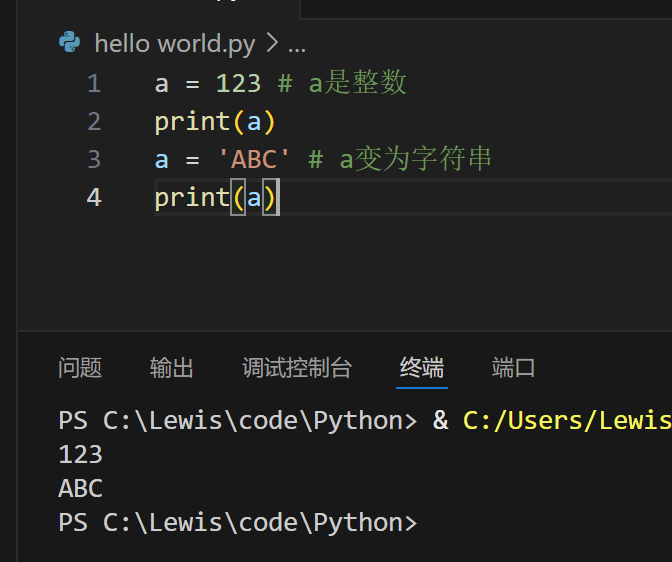Click line number 1 in the gutter
This screenshot has height=562, width=672.
(94, 83)
